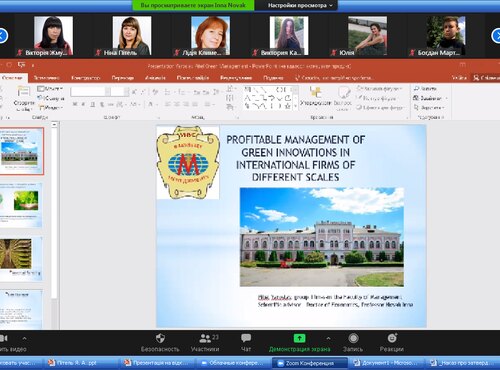Start recording with the Запись icon
This screenshot has height=370, width=500.
point(353,338)
